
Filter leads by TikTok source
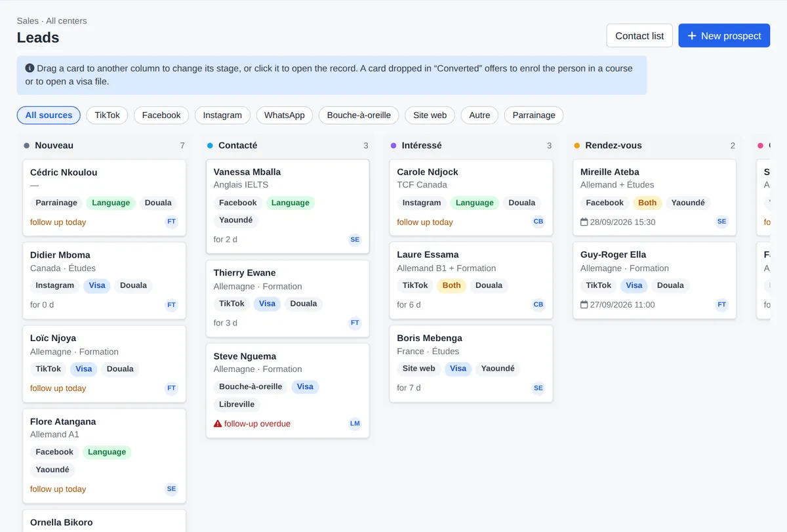[x=107, y=115]
